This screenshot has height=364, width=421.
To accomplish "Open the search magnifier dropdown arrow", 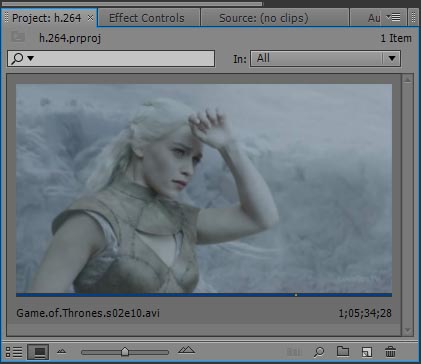I will point(31,59).
